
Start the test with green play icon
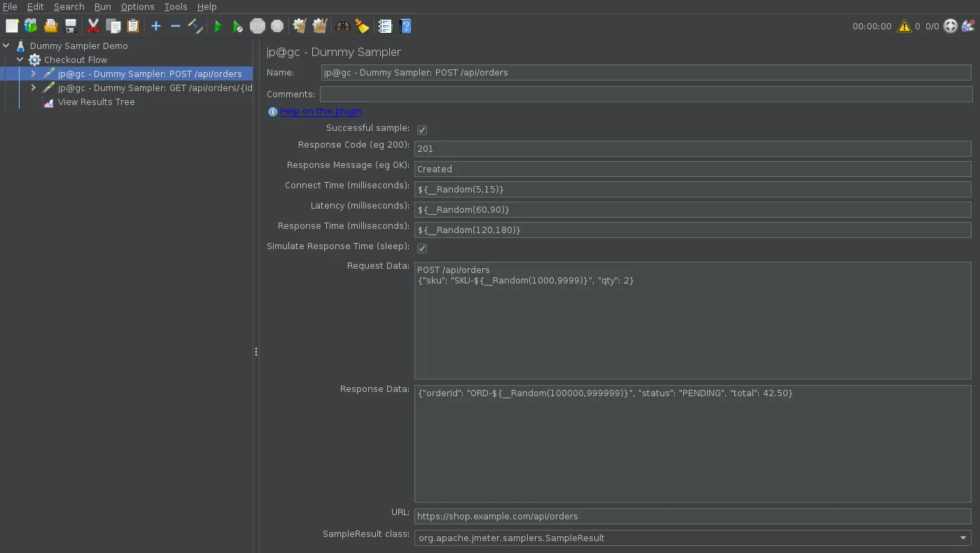(218, 26)
